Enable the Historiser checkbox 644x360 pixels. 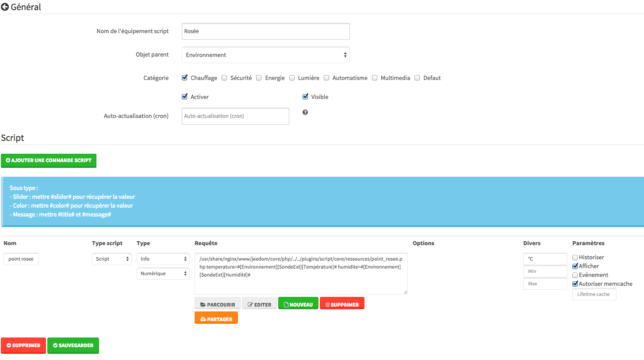575,257
